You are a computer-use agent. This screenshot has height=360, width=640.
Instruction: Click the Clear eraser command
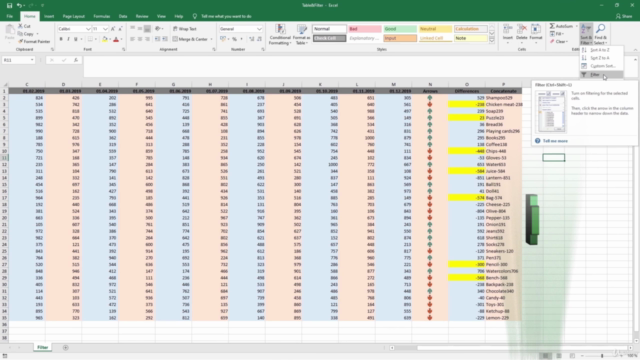tap(558, 42)
